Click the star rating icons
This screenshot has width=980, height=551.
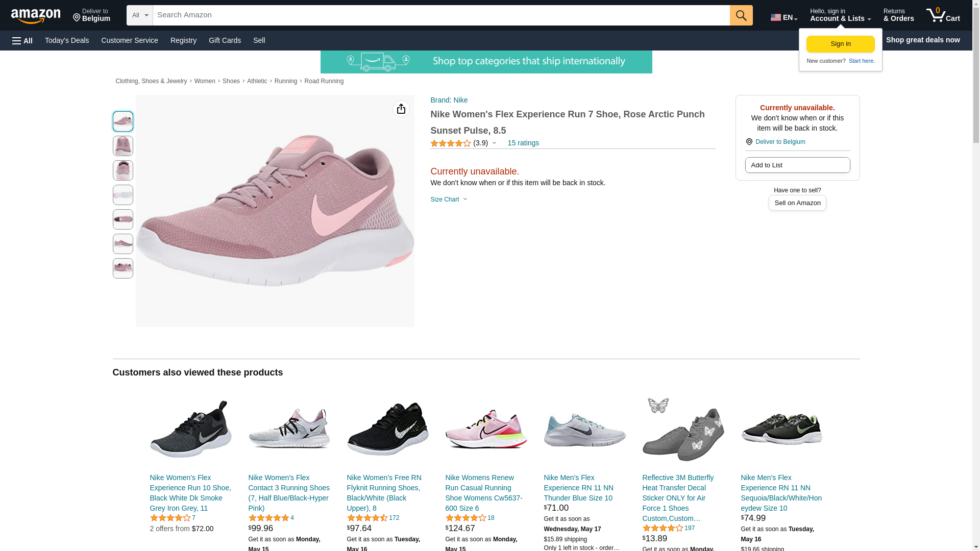pyautogui.click(x=450, y=143)
